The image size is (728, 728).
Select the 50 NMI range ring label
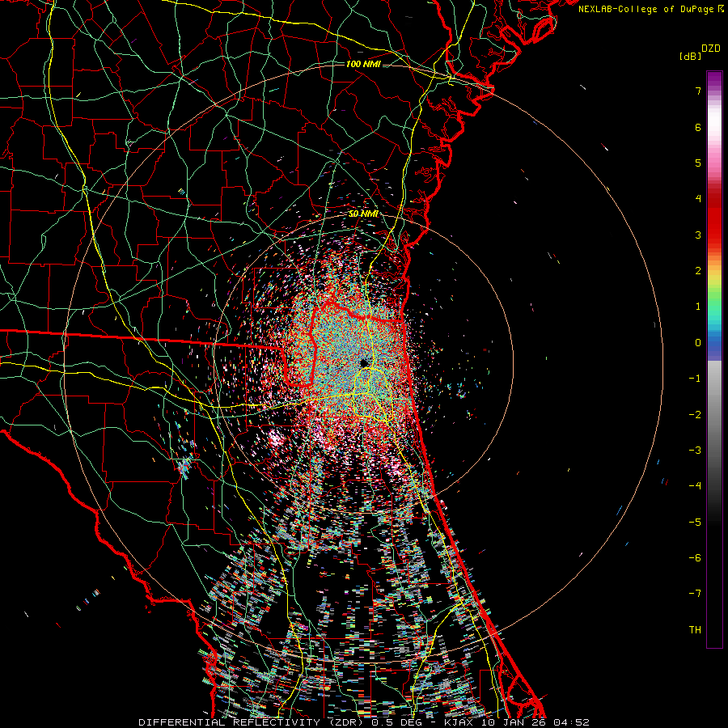[363, 214]
